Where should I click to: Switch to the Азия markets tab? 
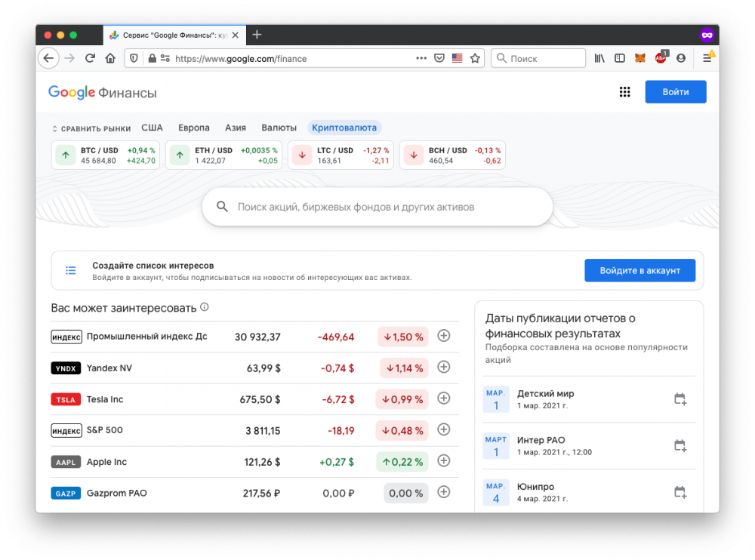[236, 128]
